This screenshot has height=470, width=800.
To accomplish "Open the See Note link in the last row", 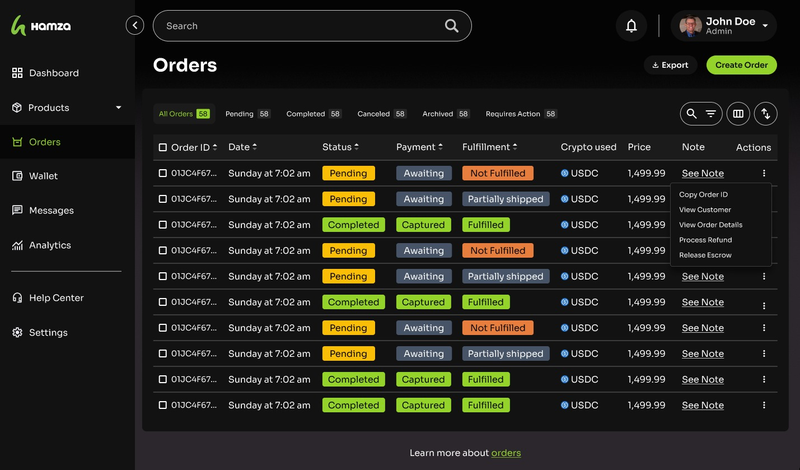I will tap(703, 405).
